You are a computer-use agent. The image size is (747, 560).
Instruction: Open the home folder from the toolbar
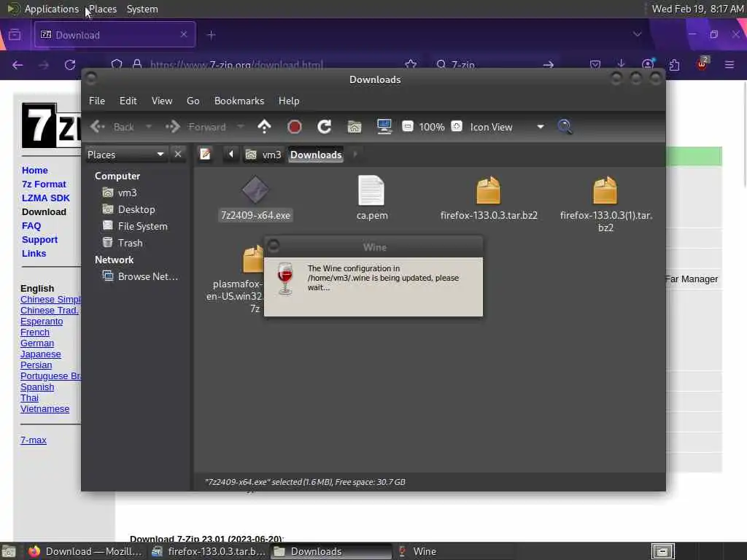355,127
